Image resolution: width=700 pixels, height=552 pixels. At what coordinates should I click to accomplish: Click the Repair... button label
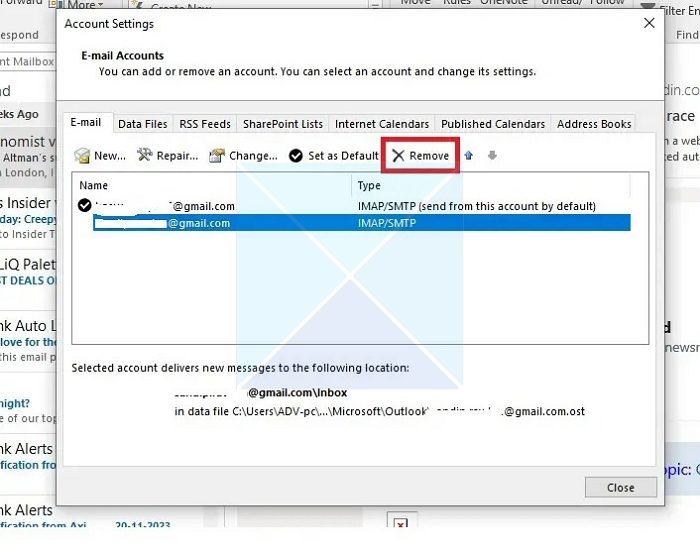(x=177, y=156)
